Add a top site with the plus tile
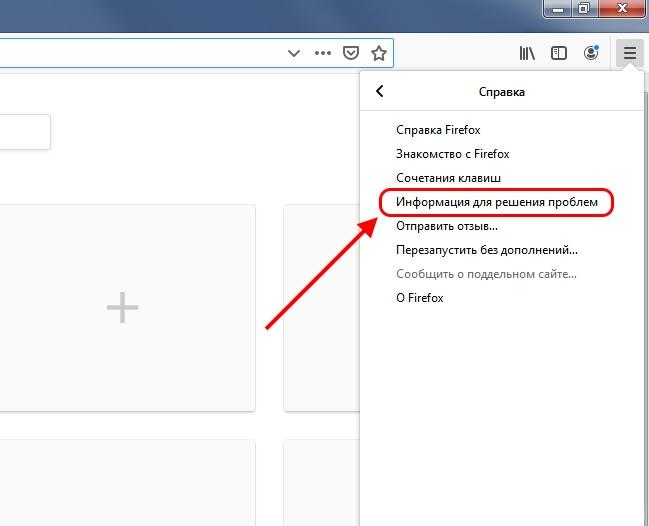This screenshot has width=649, height=526. (123, 308)
